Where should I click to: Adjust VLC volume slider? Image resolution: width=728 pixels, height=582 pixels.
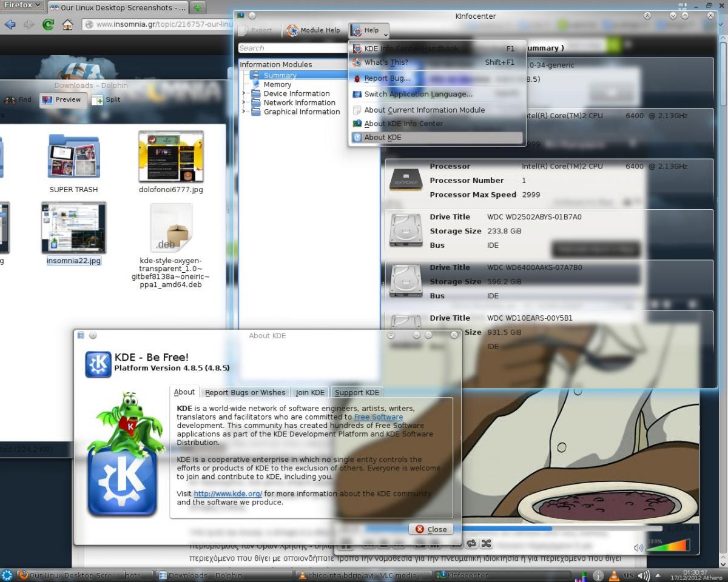[x=667, y=545]
